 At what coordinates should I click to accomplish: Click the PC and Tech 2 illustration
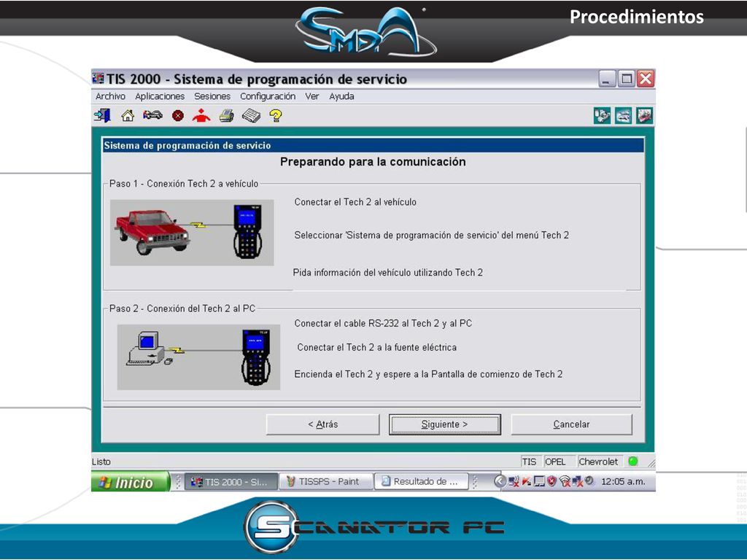coord(198,357)
